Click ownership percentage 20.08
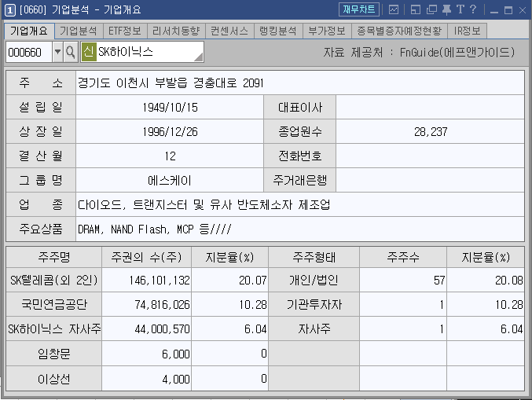This screenshot has height=400, width=532. tap(509, 281)
